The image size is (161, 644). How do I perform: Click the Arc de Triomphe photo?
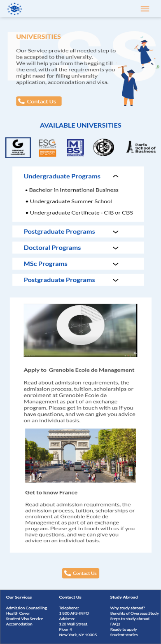pos(81,456)
